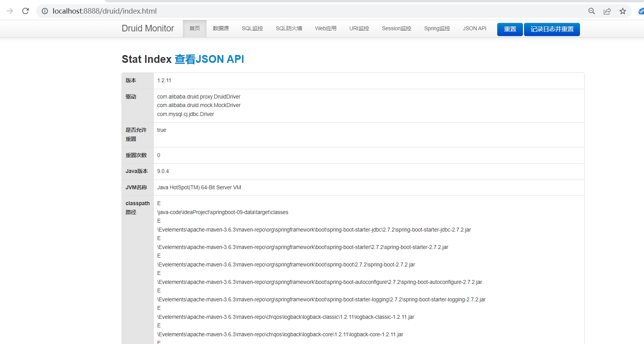The image size is (644, 344).
Task: Select the Java HotSpot(TM) 64-Bit Server VM text
Action: pyautogui.click(x=199, y=187)
